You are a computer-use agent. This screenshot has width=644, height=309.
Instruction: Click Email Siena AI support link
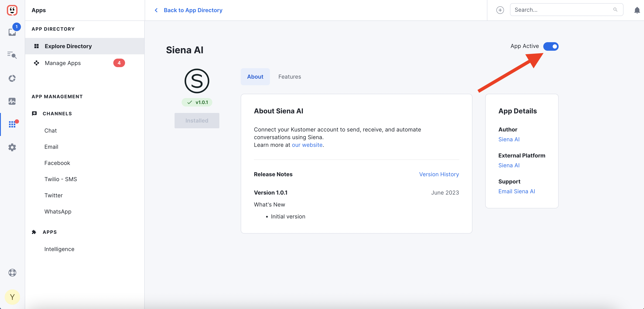tap(516, 191)
